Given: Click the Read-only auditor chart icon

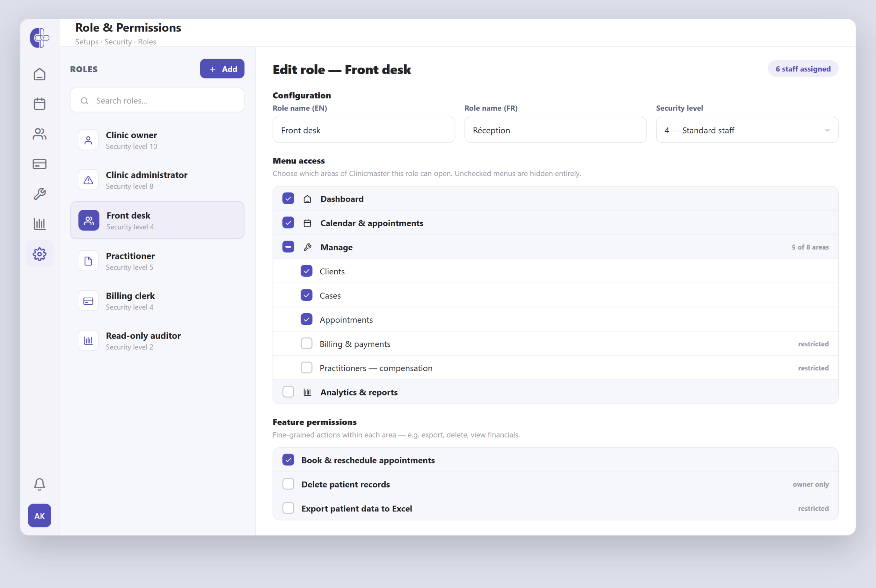Looking at the screenshot, I should (x=88, y=340).
